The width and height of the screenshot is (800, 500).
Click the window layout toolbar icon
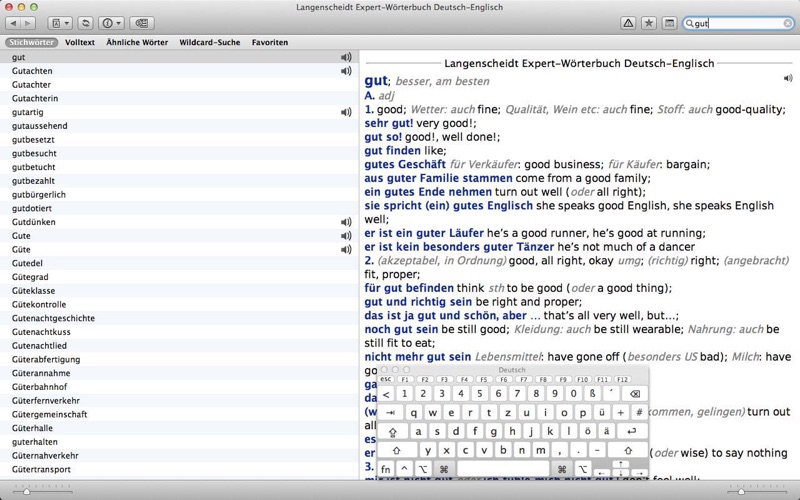[x=669, y=23]
